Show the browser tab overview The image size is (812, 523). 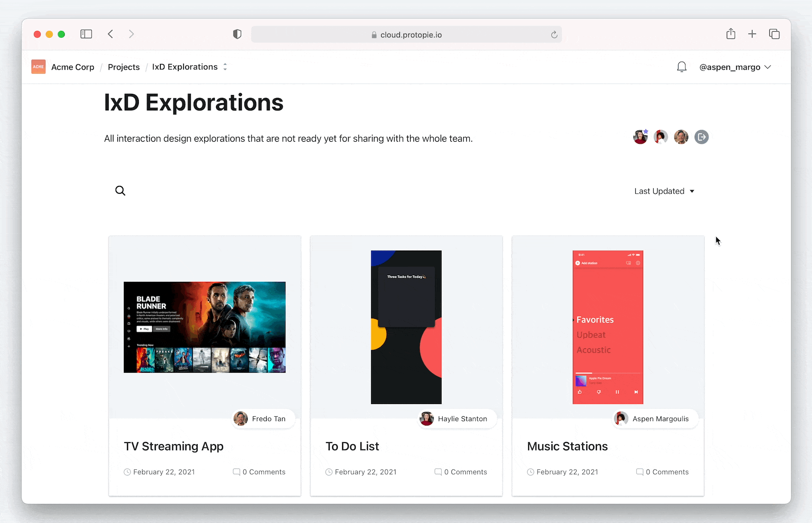[x=774, y=34]
